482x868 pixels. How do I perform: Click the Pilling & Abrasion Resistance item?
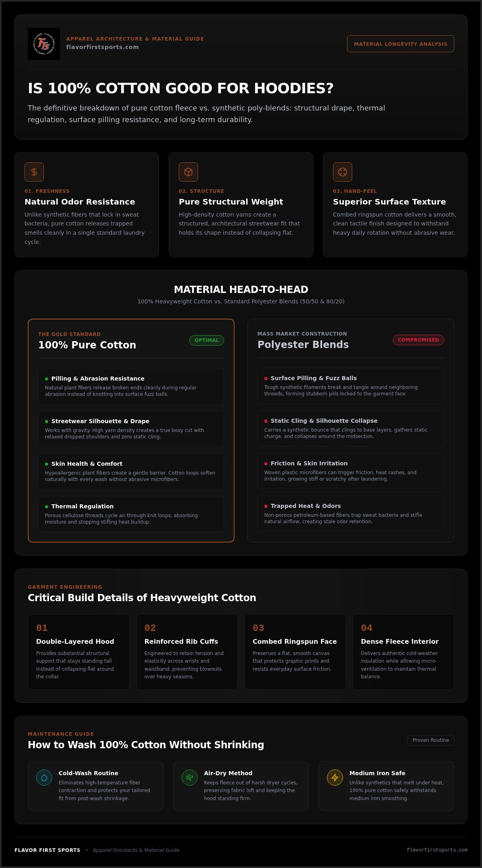tap(131, 386)
